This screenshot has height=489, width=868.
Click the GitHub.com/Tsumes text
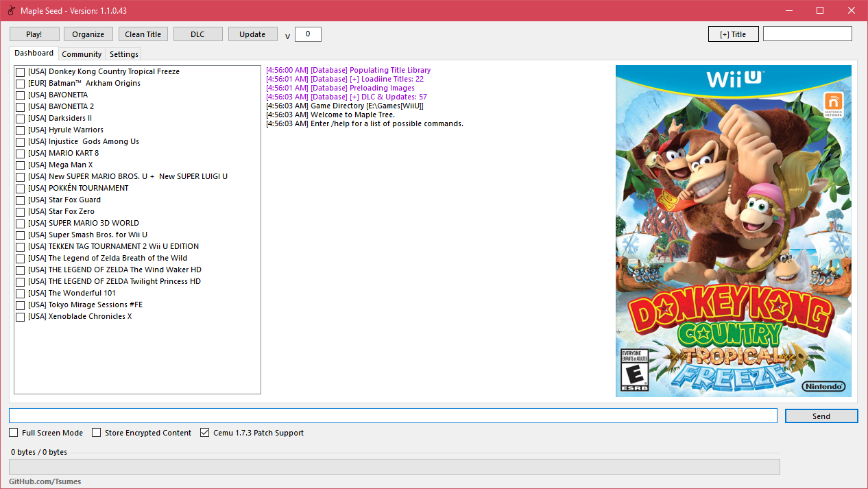[x=45, y=481]
